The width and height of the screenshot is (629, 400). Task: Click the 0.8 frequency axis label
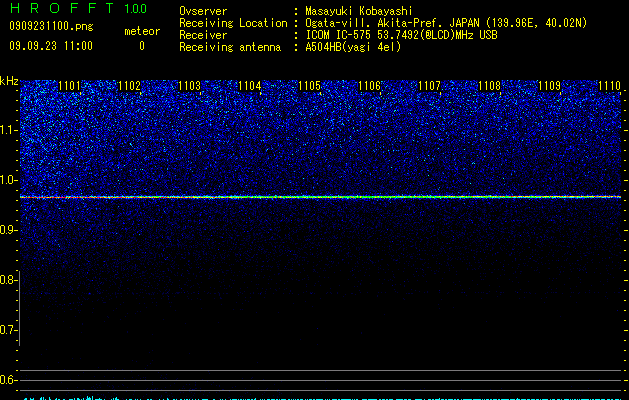click(9, 280)
